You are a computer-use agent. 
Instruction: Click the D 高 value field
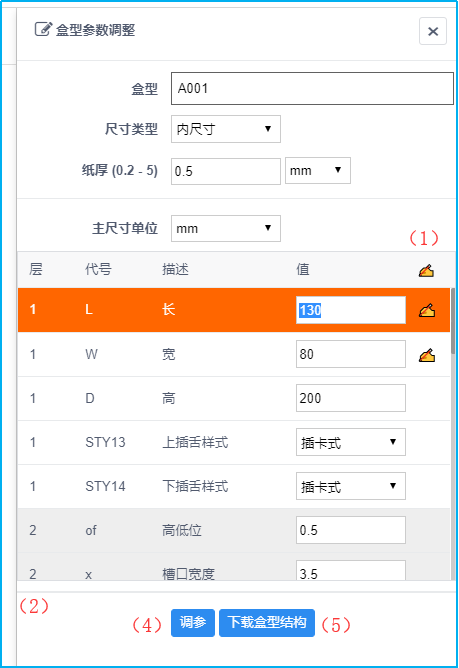(351, 398)
